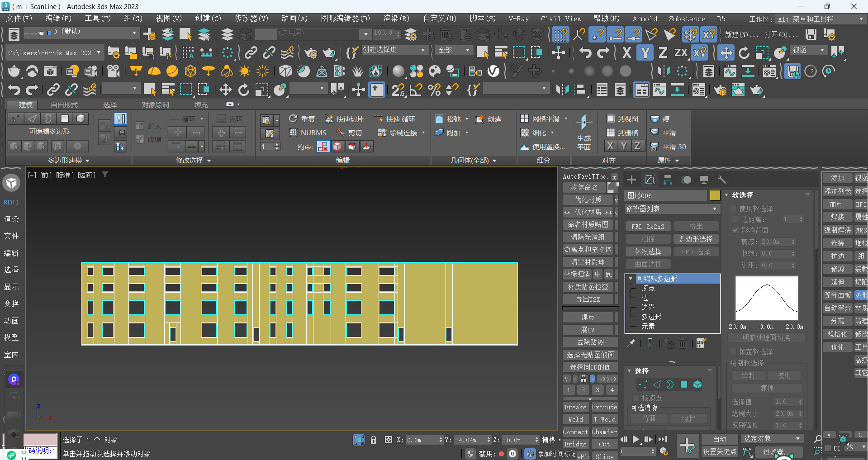Open the Utilities wrench icon
Screen dimensions: 868x460
pyautogui.click(x=722, y=180)
